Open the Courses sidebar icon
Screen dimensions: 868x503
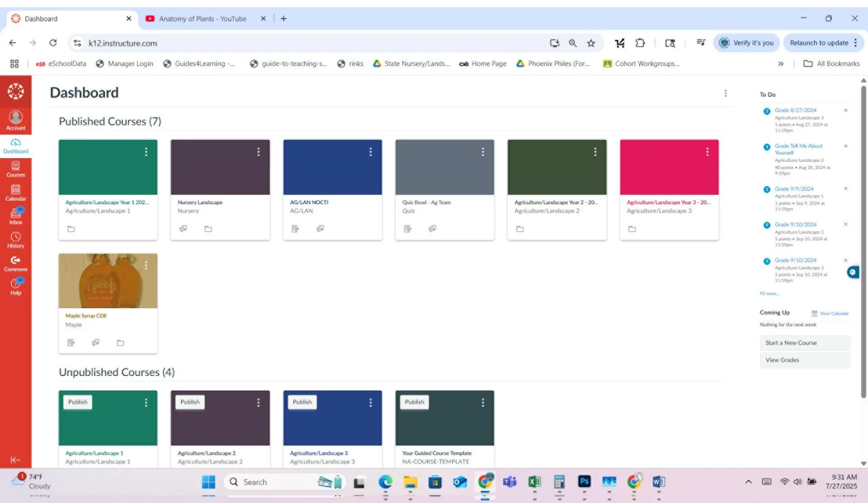click(x=15, y=169)
